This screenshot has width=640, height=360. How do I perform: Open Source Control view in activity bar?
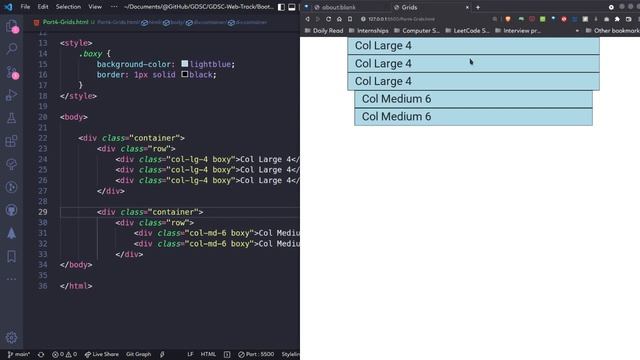tap(11, 72)
